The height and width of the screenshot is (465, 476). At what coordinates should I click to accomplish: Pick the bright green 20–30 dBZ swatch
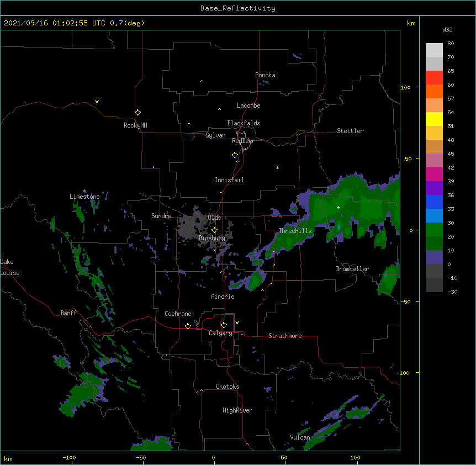pyautogui.click(x=434, y=230)
